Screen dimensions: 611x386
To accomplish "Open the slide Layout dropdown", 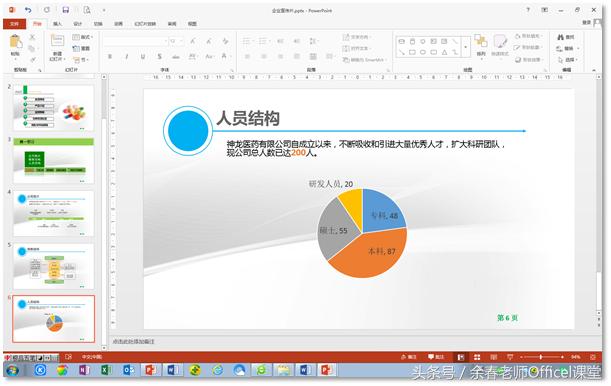I will pos(82,37).
